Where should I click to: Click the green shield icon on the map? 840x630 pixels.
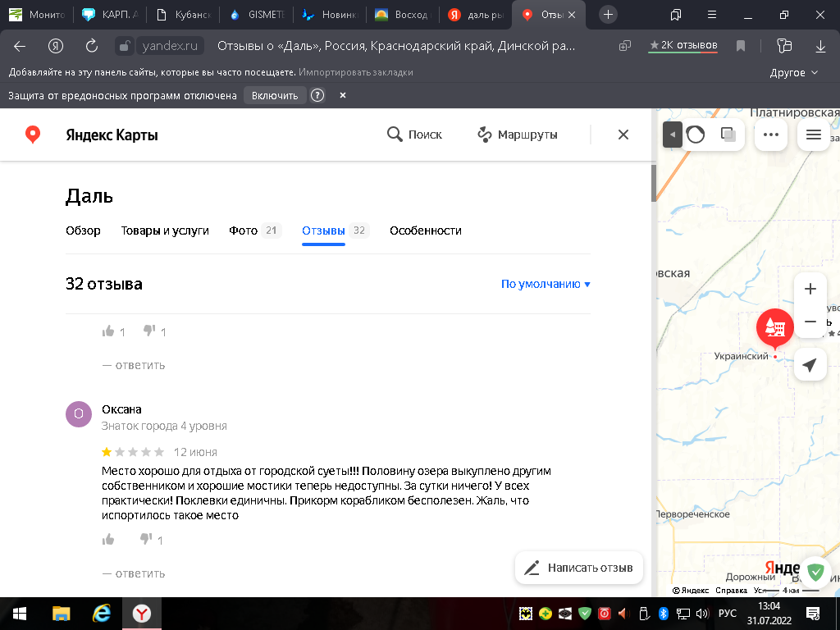click(816, 573)
